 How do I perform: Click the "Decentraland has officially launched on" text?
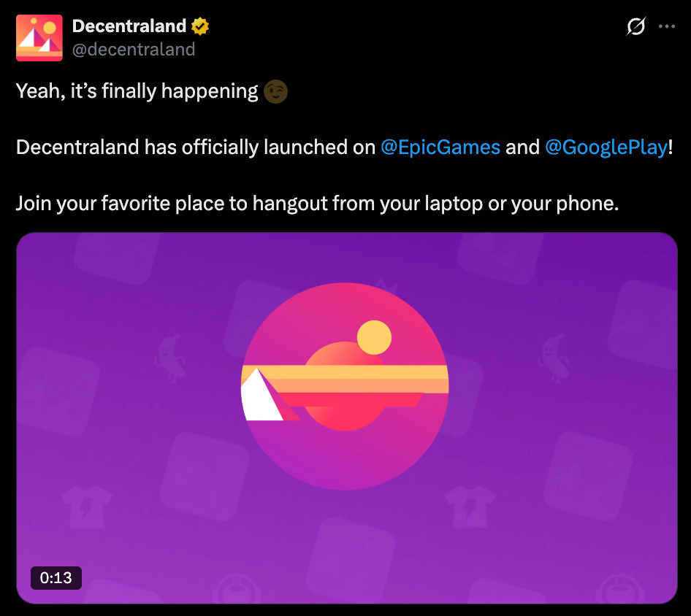pos(195,147)
